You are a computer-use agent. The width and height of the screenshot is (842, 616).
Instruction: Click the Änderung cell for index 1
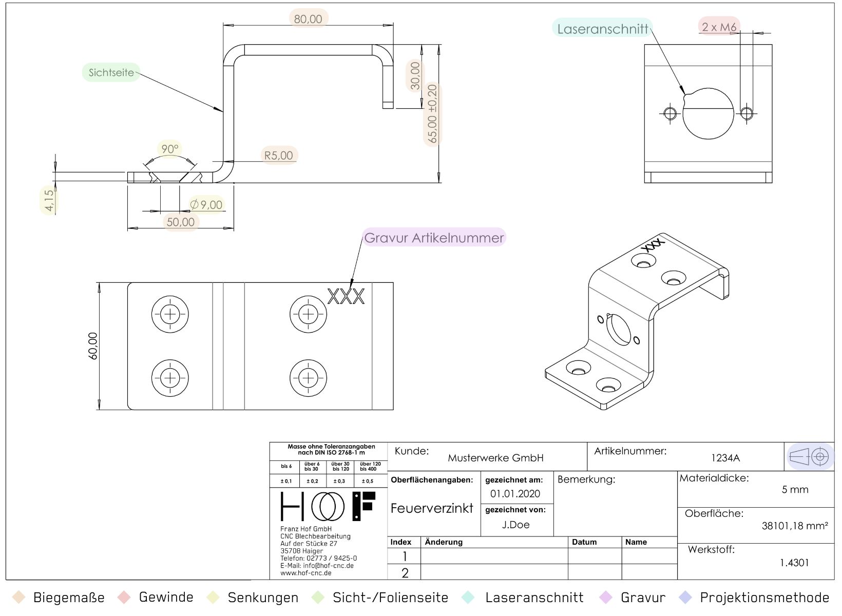coord(494,556)
